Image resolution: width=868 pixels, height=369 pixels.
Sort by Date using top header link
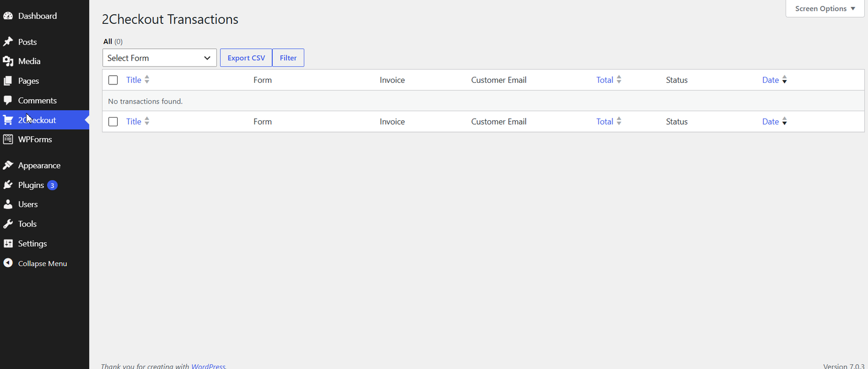(x=770, y=80)
